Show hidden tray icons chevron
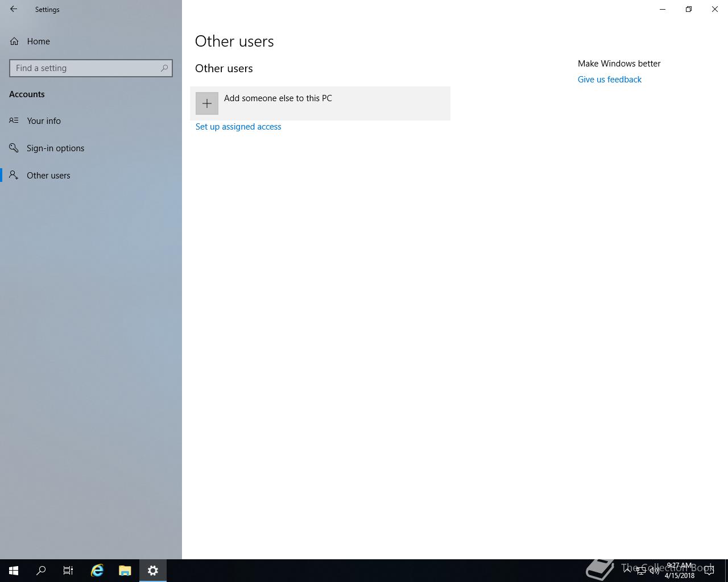728x582 pixels. pyautogui.click(x=627, y=571)
